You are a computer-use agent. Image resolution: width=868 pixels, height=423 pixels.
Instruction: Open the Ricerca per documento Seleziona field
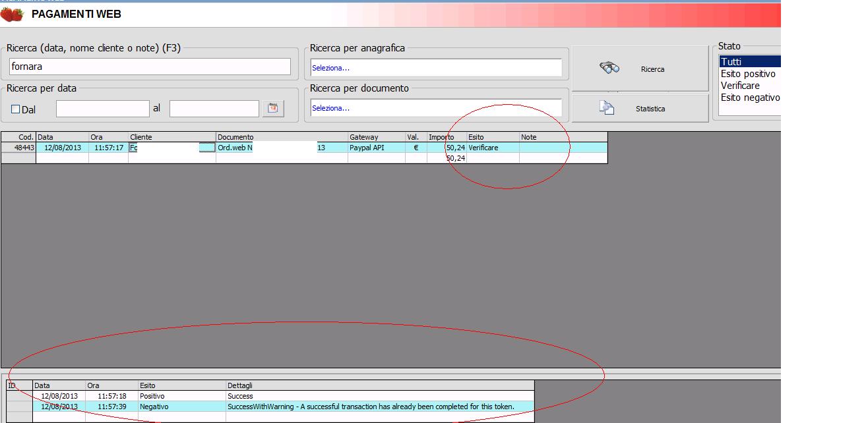pyautogui.click(x=436, y=107)
